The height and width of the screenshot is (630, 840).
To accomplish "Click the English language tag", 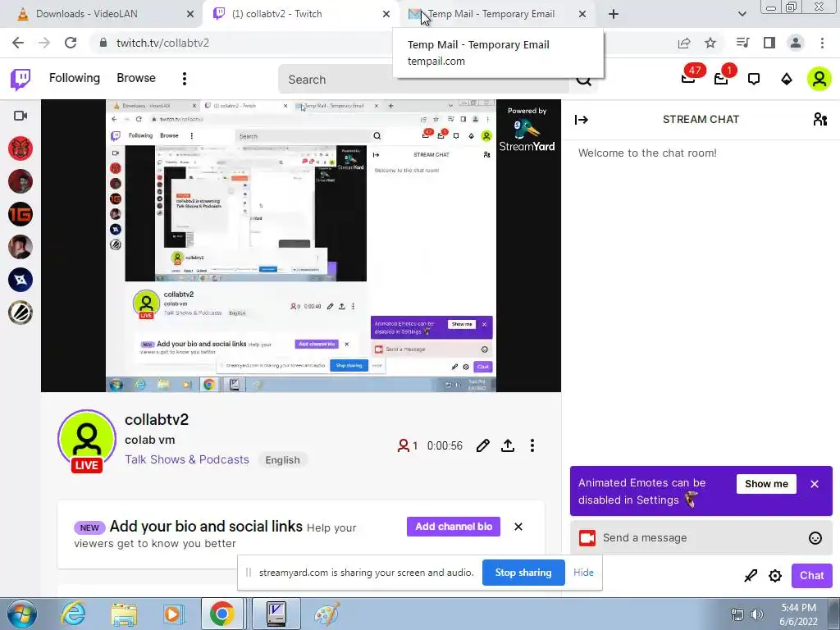I will pos(282,459).
